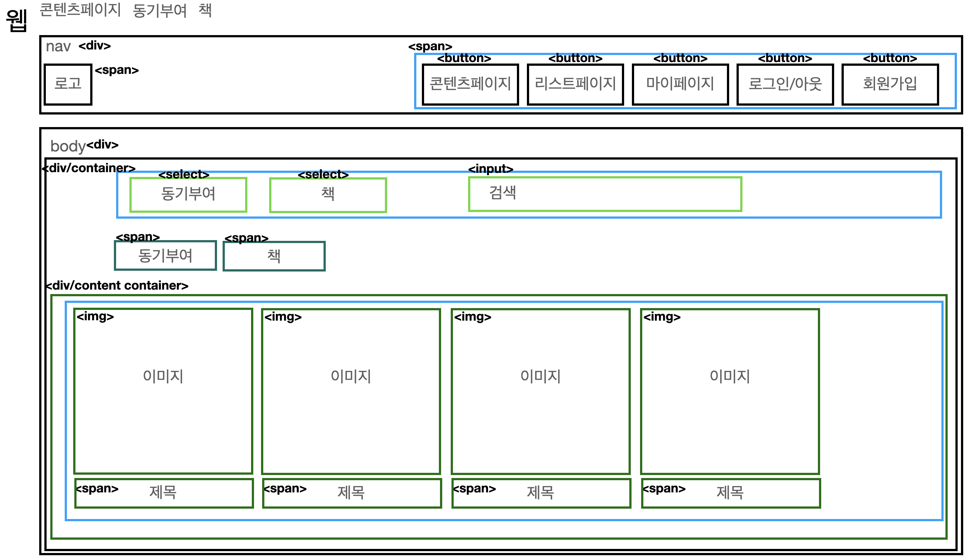The image size is (968, 560).
Task: Click the 콘텐츠페이지 nav button
Action: click(470, 84)
